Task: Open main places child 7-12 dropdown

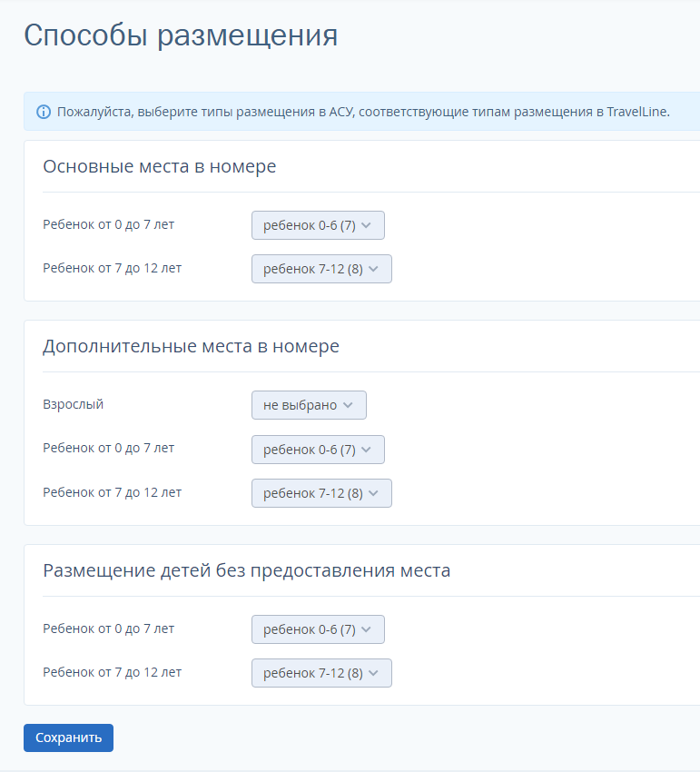Action: click(x=321, y=269)
